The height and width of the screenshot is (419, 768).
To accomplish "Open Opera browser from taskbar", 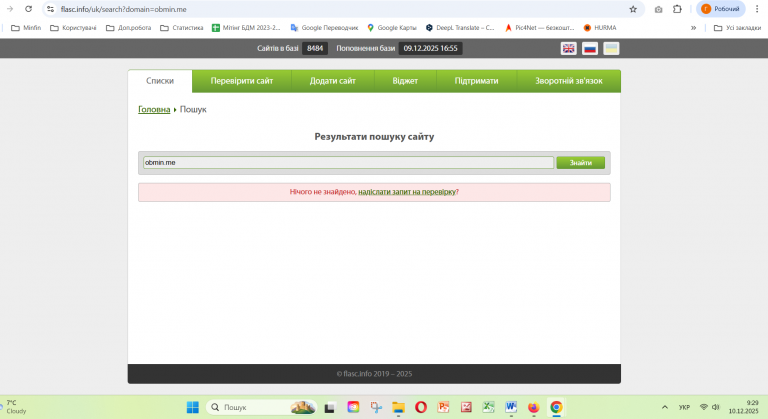I will [x=421, y=407].
